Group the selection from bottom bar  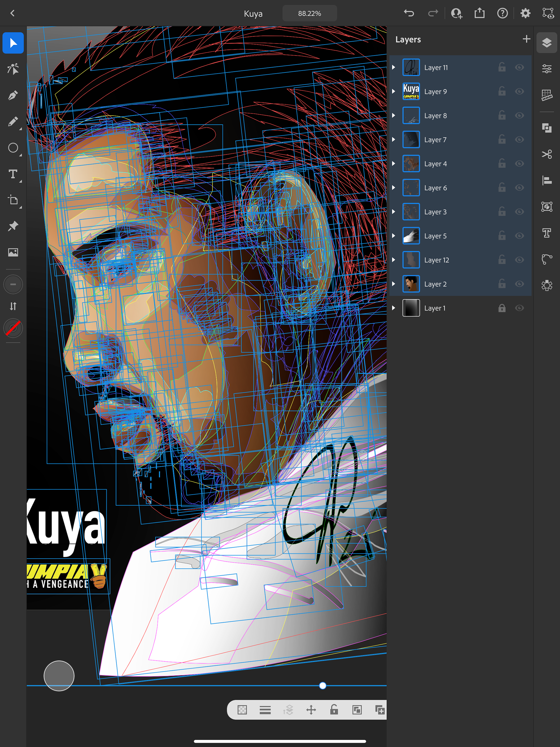[x=357, y=710]
